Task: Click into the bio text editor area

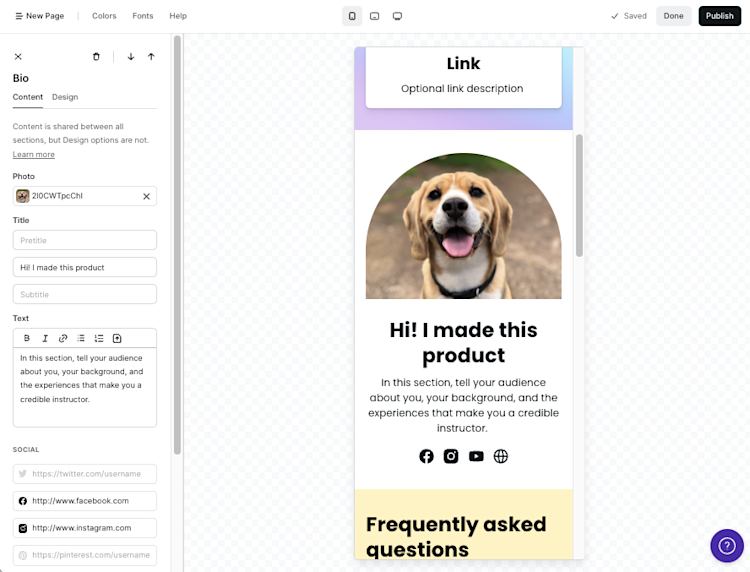Action: (85, 387)
